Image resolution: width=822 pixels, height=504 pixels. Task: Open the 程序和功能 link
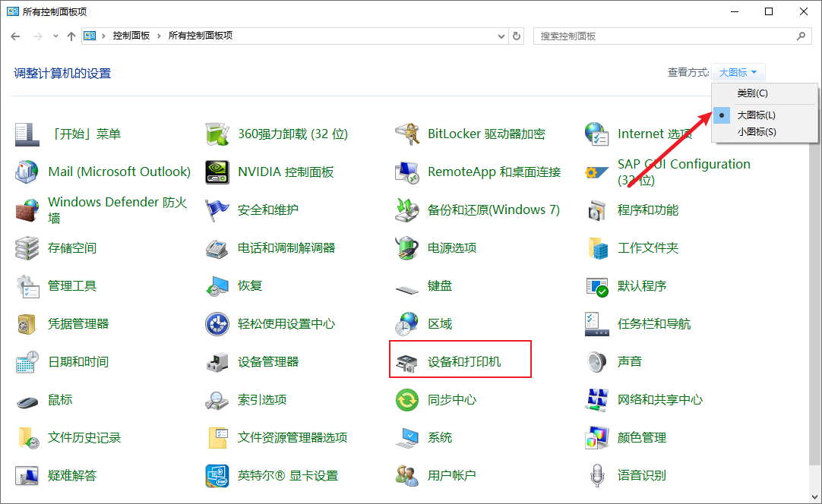(647, 210)
